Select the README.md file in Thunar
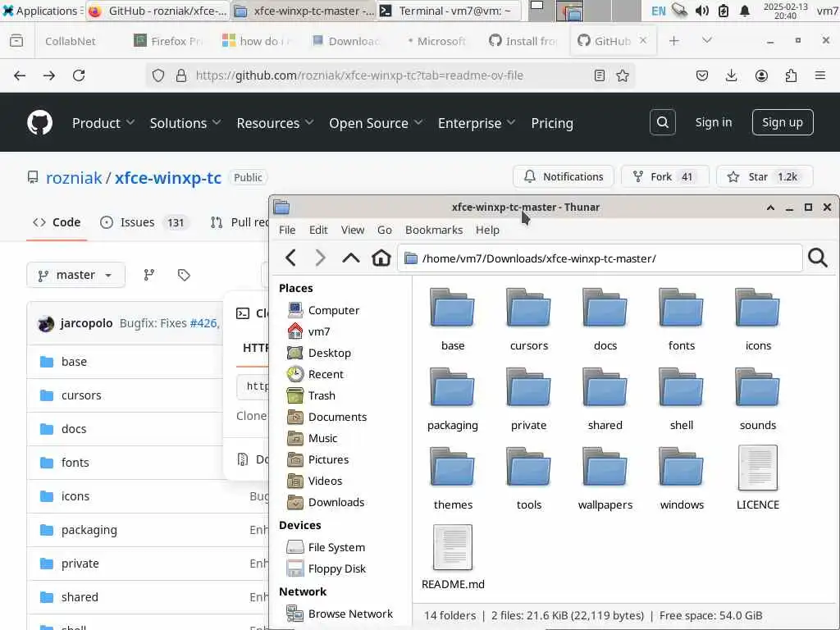 point(453,558)
